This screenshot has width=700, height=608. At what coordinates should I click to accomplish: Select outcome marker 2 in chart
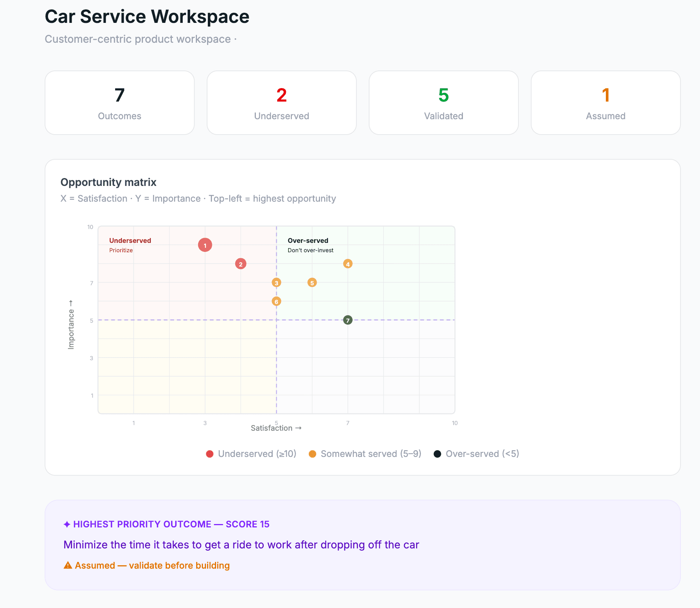pyautogui.click(x=241, y=264)
